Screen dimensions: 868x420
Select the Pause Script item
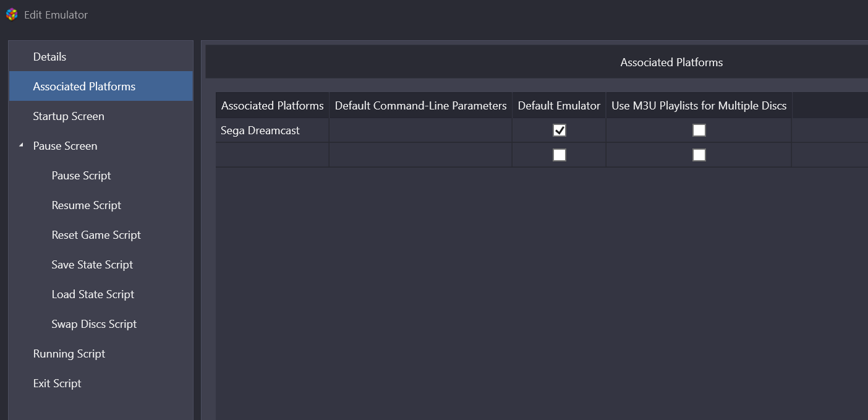(x=81, y=176)
